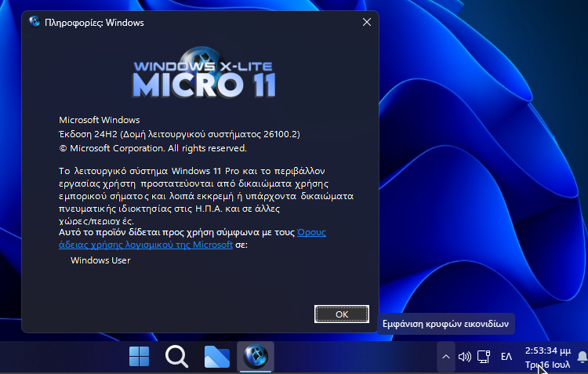
Task: Close the Πληροφορίες: Windows dialog
Action: pyautogui.click(x=366, y=22)
